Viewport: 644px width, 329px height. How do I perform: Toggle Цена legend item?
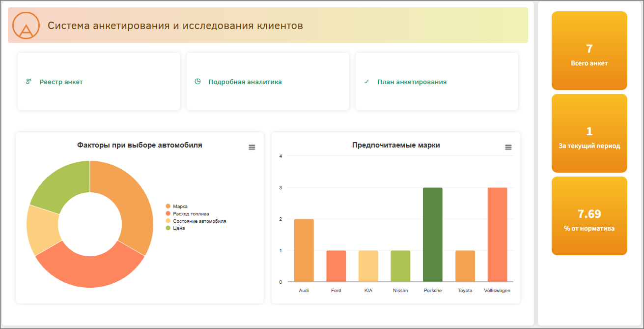(x=179, y=229)
